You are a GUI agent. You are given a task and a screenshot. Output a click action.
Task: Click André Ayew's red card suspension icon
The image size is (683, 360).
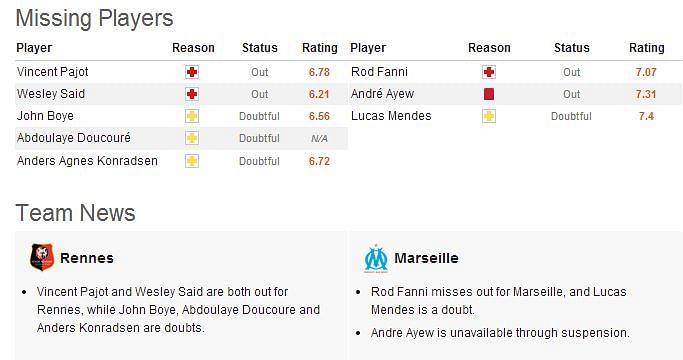(489, 94)
